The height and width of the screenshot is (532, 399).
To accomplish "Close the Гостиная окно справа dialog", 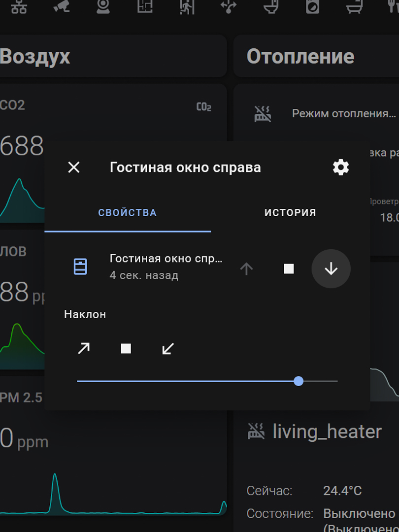I will click(73, 167).
